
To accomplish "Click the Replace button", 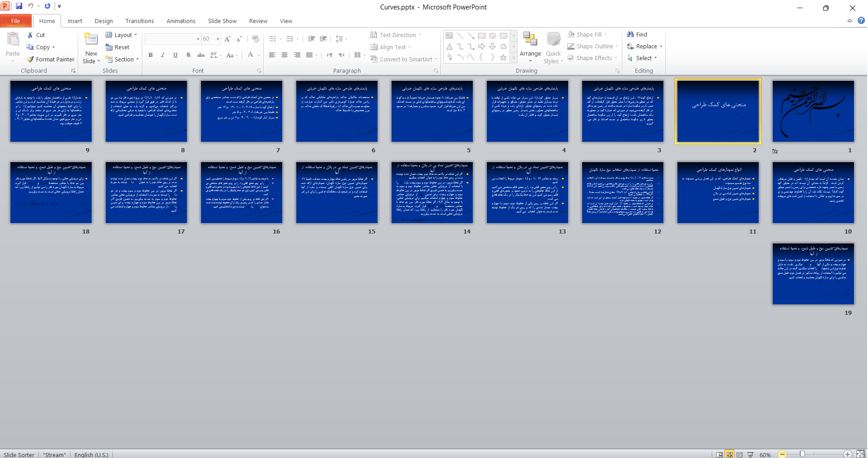I will [x=644, y=46].
